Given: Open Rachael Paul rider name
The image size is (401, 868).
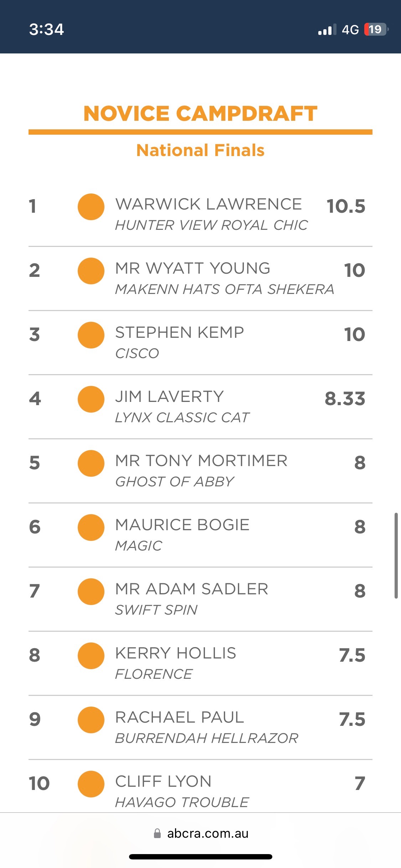Looking at the screenshot, I should (180, 717).
